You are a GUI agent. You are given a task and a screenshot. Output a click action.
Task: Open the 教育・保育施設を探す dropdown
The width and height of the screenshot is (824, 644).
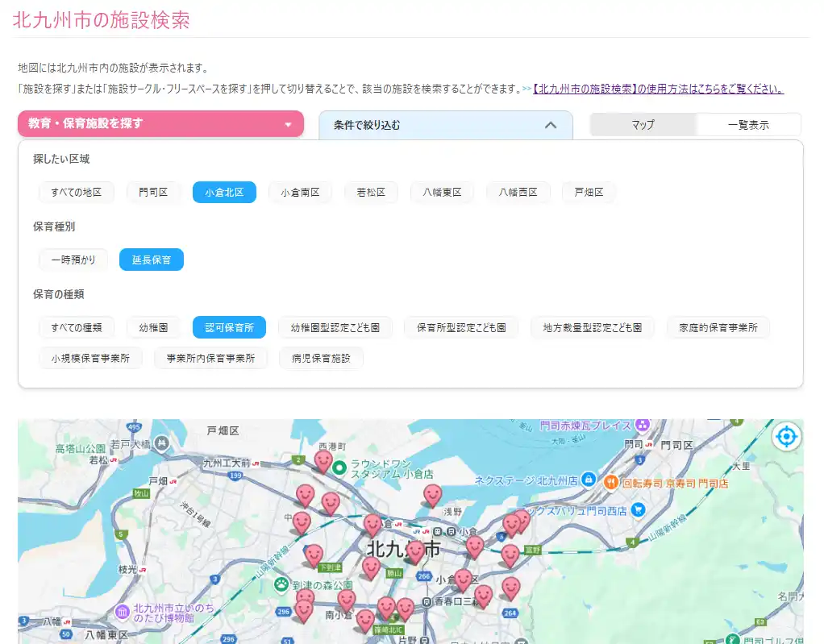[x=160, y=124]
